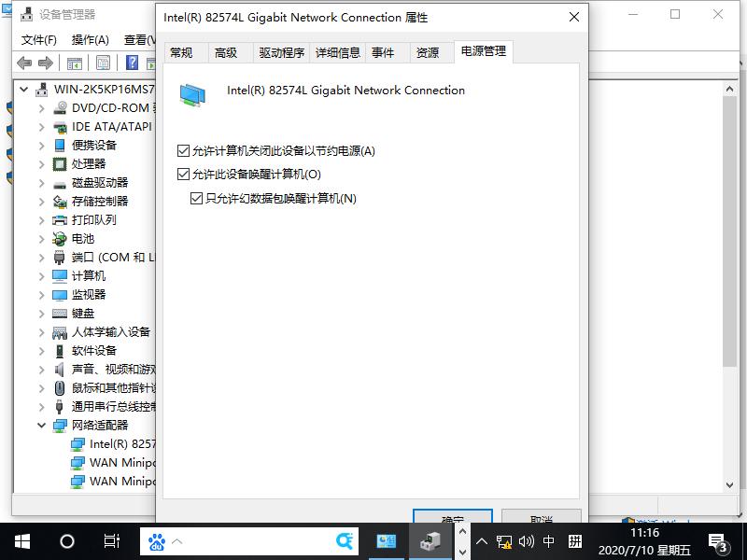Image resolution: width=747 pixels, height=560 pixels.
Task: Click the network adapter icon beside Intel 82574L
Action: point(77,443)
